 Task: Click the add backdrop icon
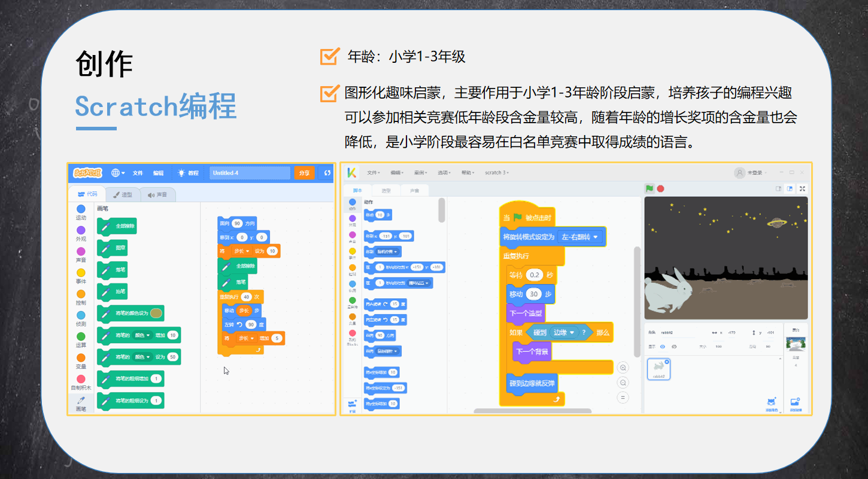pyautogui.click(x=796, y=403)
